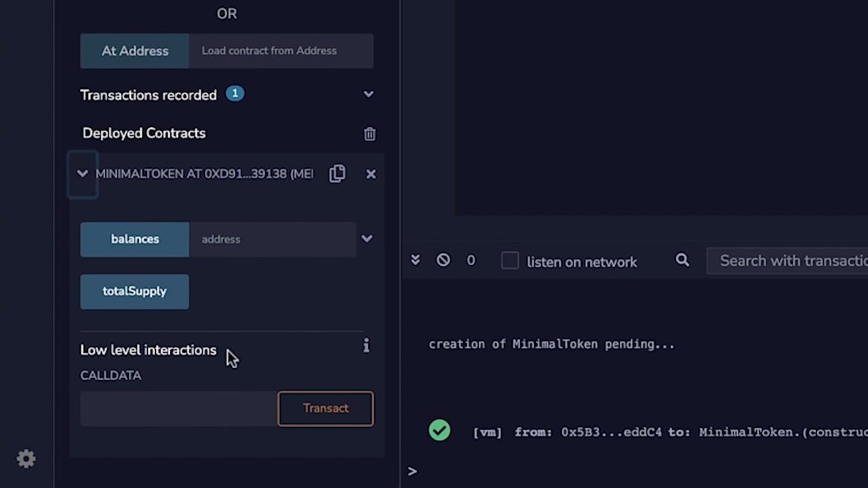Expand the Transactions recorded section
868x488 pixels.
coord(368,94)
